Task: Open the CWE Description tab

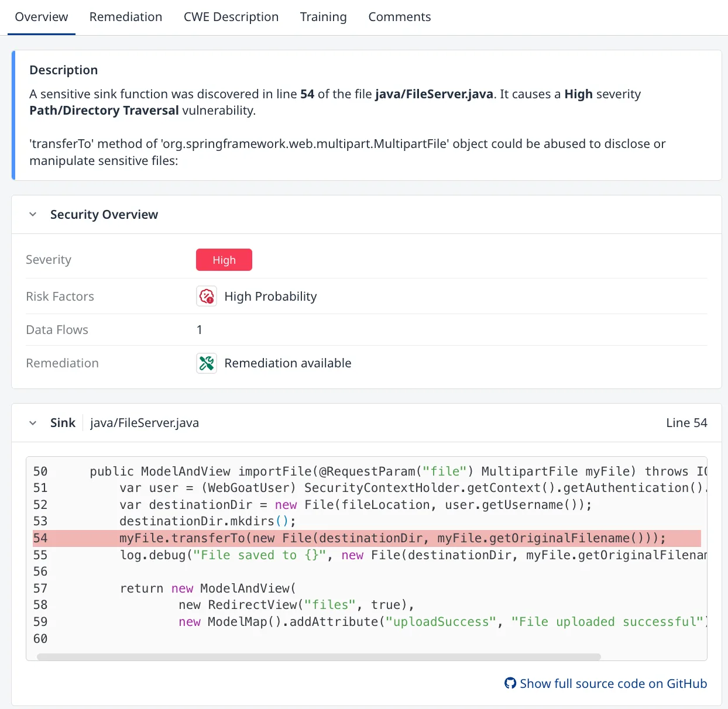Action: [231, 17]
